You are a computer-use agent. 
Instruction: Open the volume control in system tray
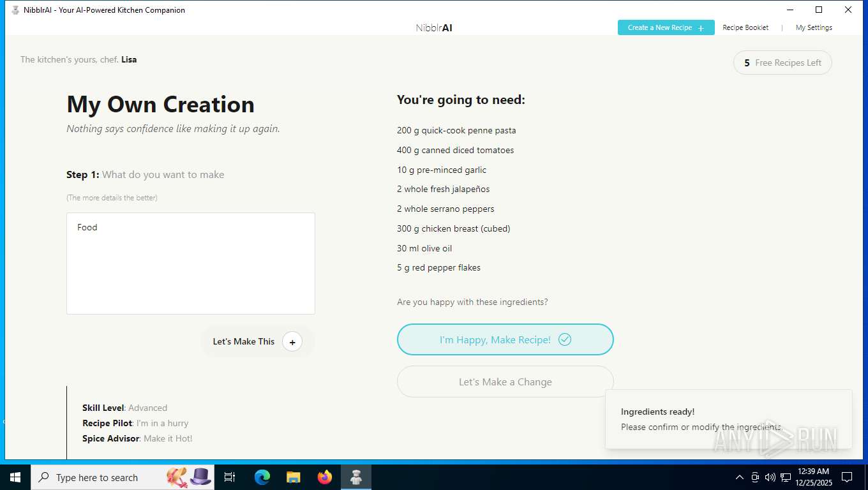(770, 477)
